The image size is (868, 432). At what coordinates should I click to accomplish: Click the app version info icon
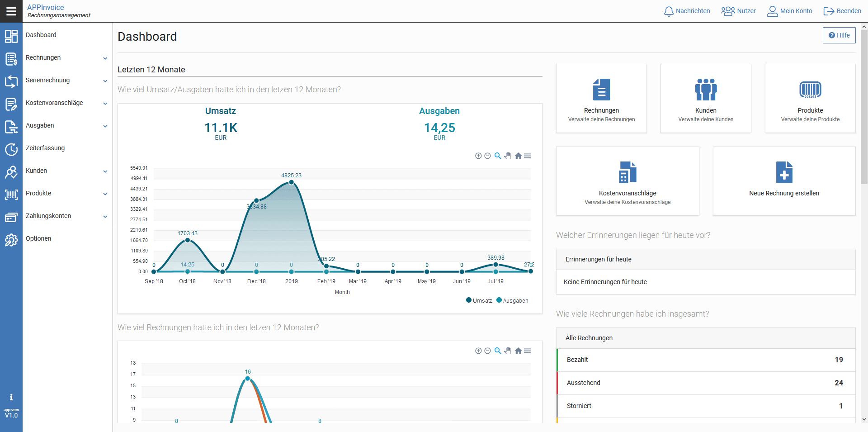click(11, 397)
